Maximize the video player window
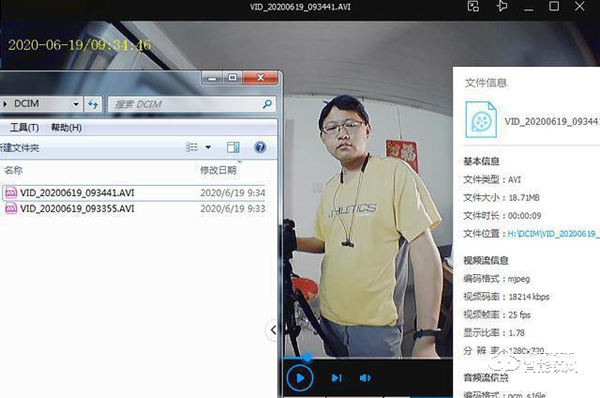 [x=554, y=7]
